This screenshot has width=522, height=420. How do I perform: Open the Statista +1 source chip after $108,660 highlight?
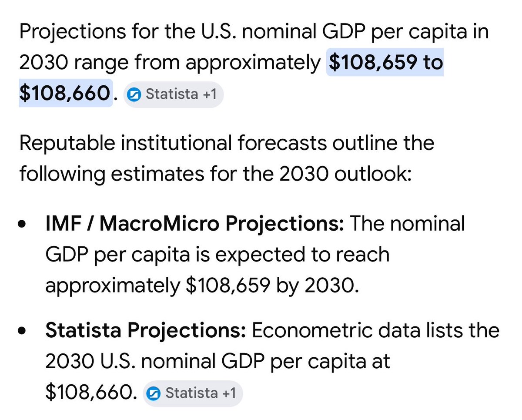click(173, 94)
